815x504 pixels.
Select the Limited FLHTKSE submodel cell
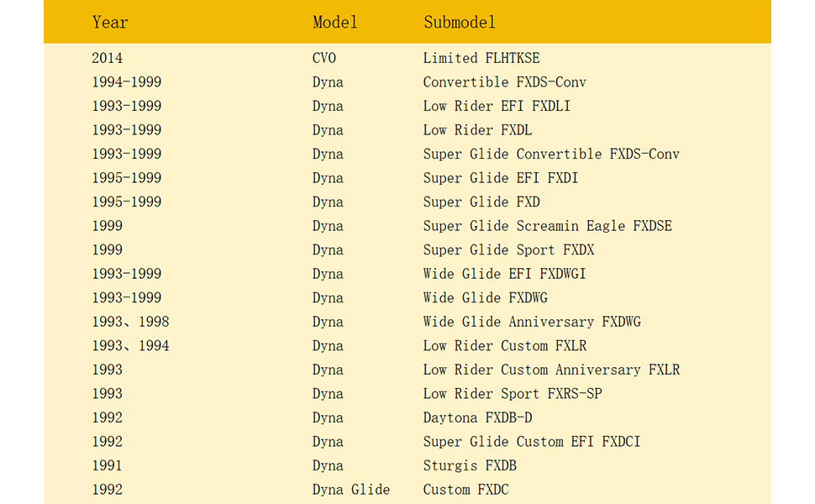tap(481, 58)
